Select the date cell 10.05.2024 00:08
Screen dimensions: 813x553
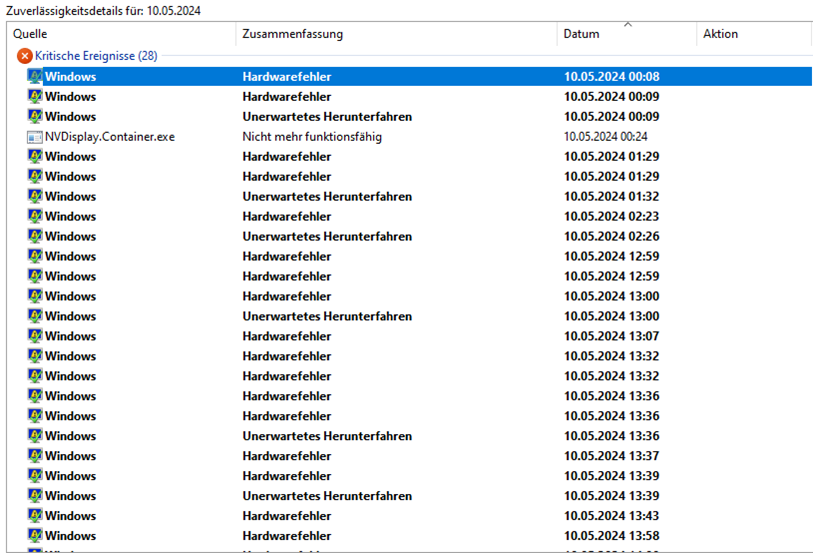coord(612,77)
